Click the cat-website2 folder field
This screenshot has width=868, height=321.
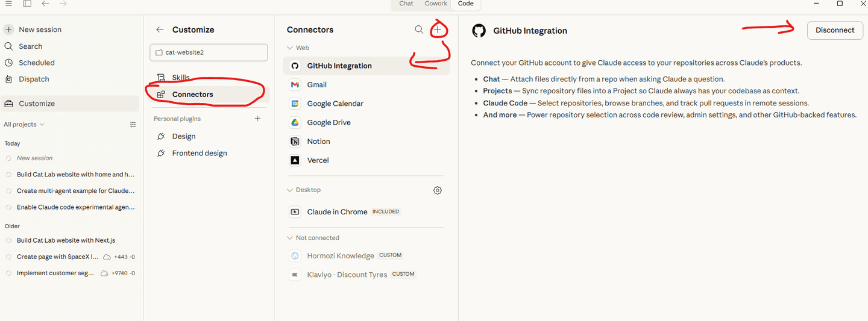[x=209, y=52]
